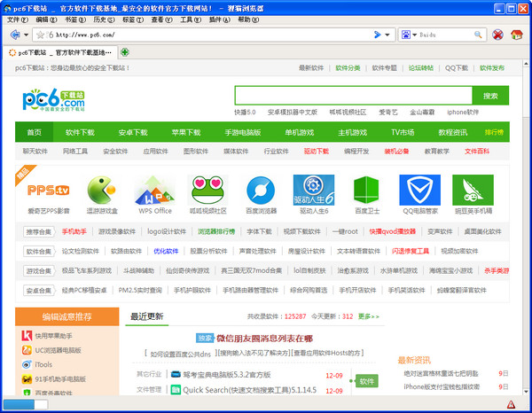Open the 文件百科 category link

point(477,152)
